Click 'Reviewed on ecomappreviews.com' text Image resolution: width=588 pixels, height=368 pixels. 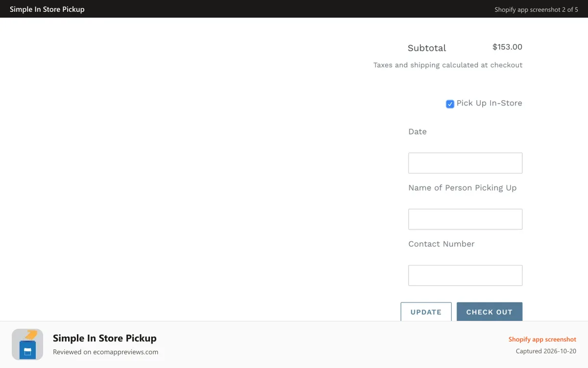[x=105, y=352]
